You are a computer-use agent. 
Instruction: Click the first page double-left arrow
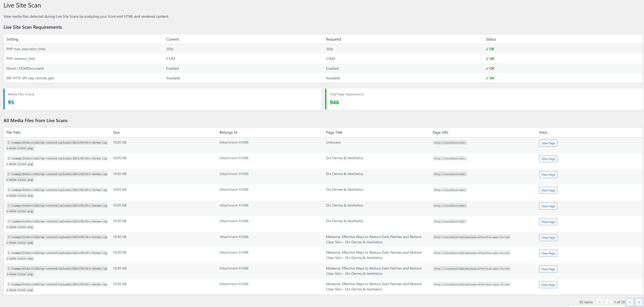point(600,302)
